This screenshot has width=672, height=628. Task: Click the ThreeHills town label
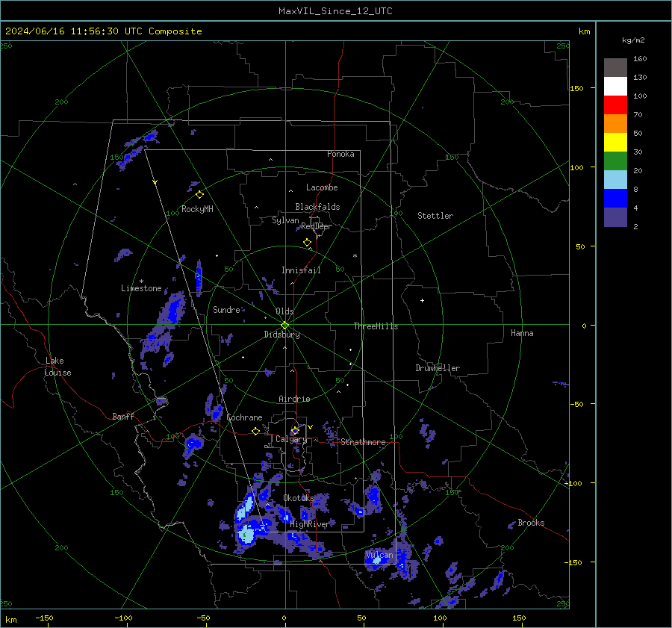click(376, 326)
